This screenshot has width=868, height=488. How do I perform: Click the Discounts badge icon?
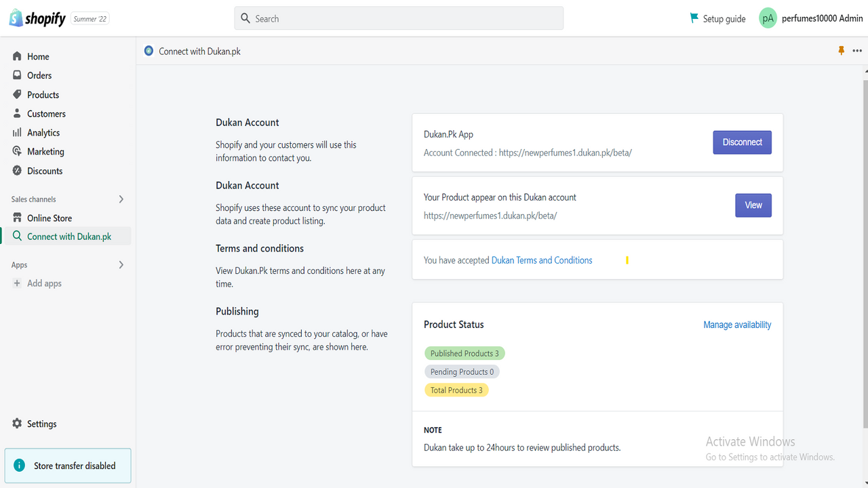(17, 170)
